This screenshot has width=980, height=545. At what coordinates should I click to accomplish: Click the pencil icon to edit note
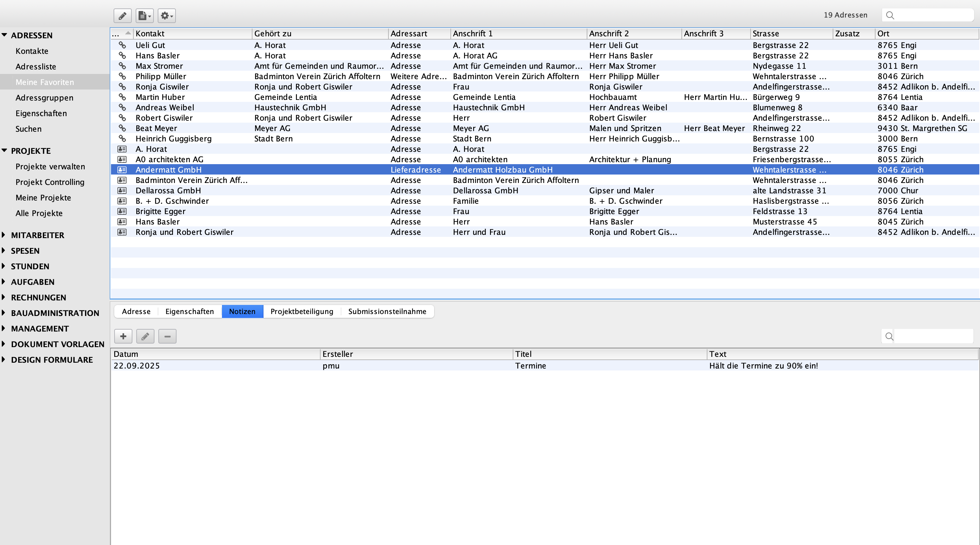[145, 336]
